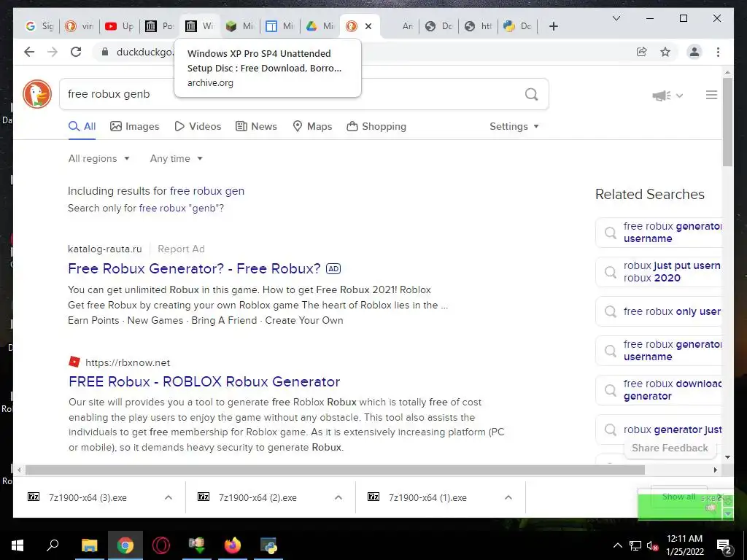Select the Images search category
Screen dimensions: 747x560
pos(135,126)
